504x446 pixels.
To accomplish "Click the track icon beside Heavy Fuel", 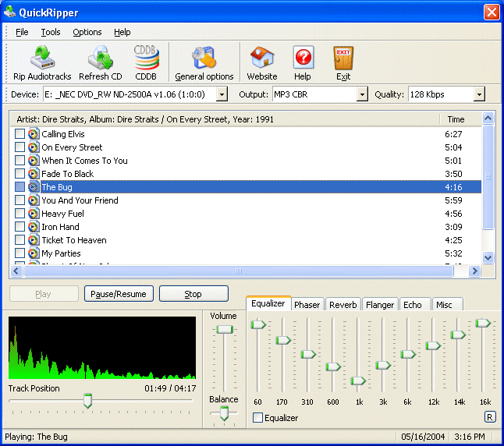I will [34, 214].
